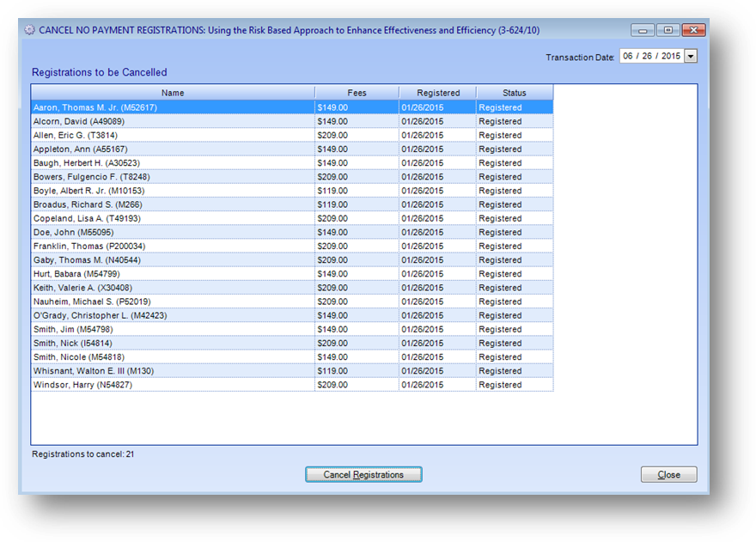Click the Status column header

click(515, 93)
